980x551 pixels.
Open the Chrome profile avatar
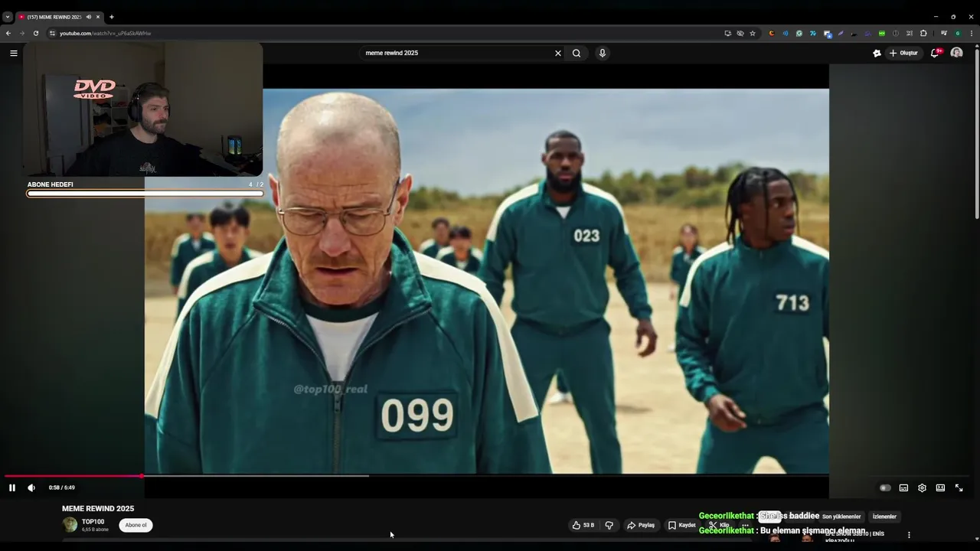[x=958, y=33]
